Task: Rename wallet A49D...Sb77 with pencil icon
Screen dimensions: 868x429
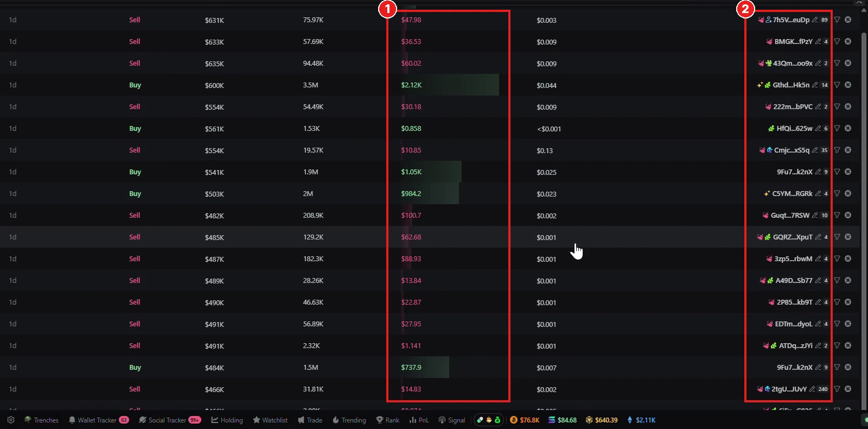Action: pos(818,280)
